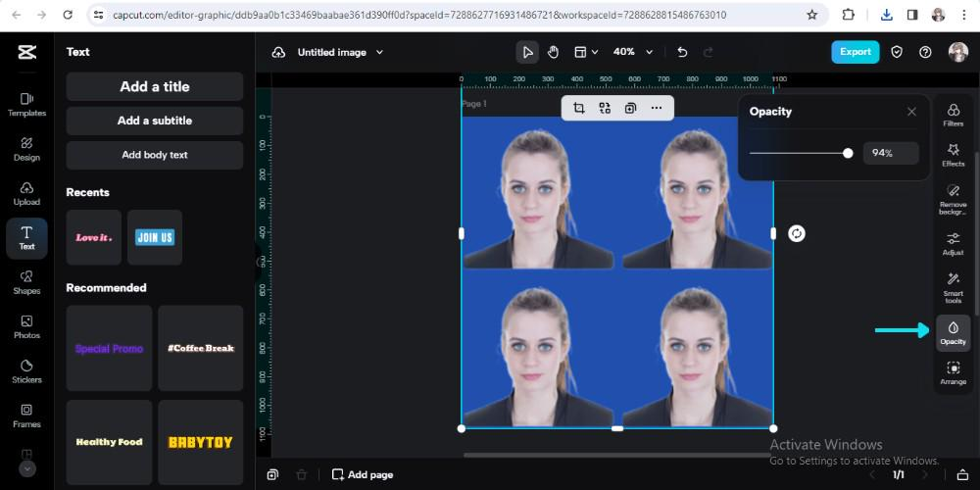Click the opacity slider handle
This screenshot has height=490, width=980.
coord(848,153)
